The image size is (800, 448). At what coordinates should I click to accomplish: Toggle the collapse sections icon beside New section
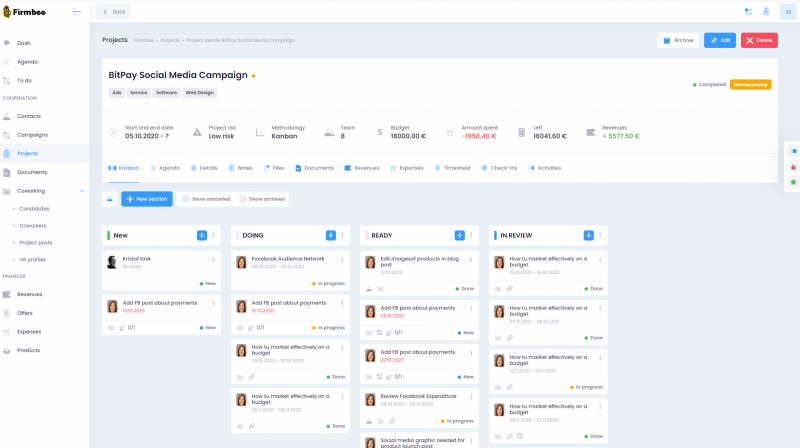pos(110,199)
